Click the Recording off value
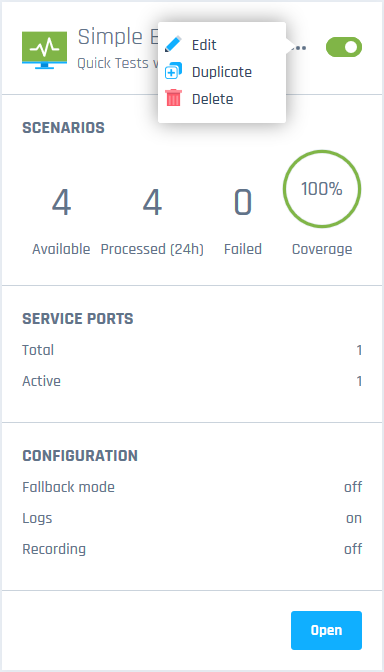384x672 pixels. [353, 549]
